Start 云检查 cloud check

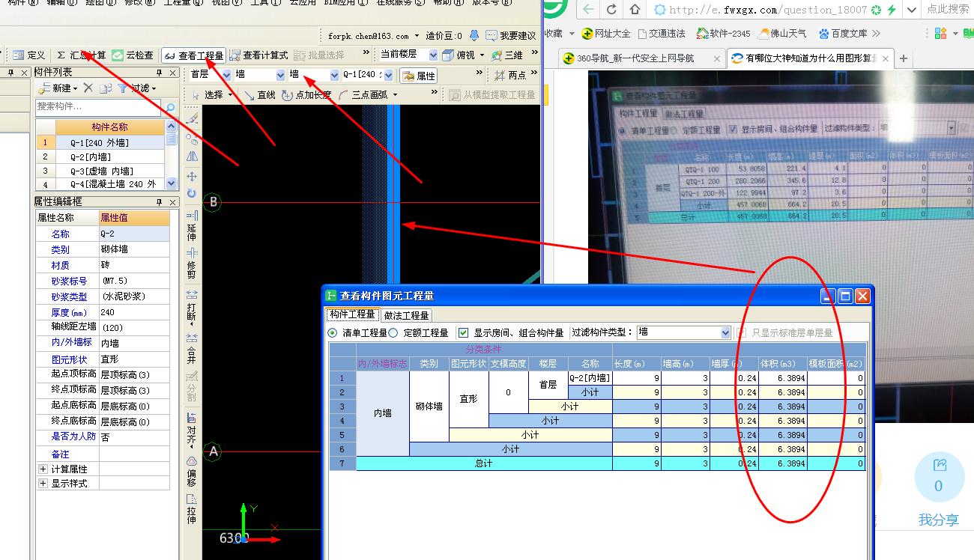coord(133,55)
